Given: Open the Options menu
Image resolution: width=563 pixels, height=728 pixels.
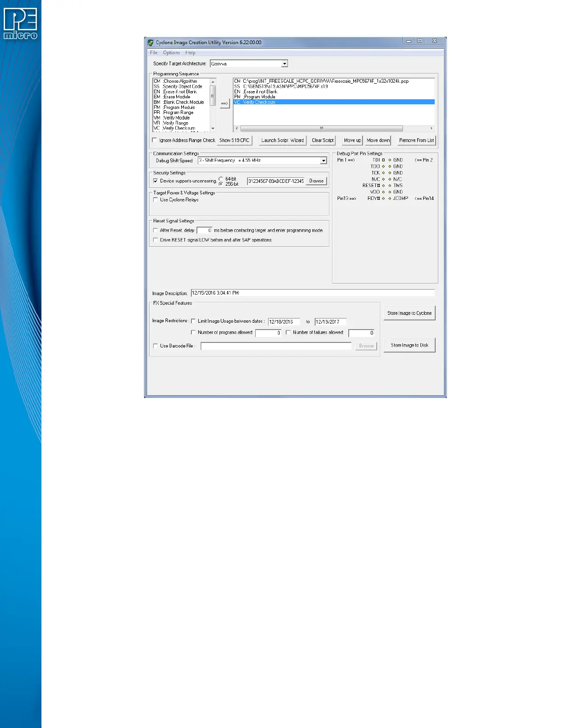Looking at the screenshot, I should (171, 53).
